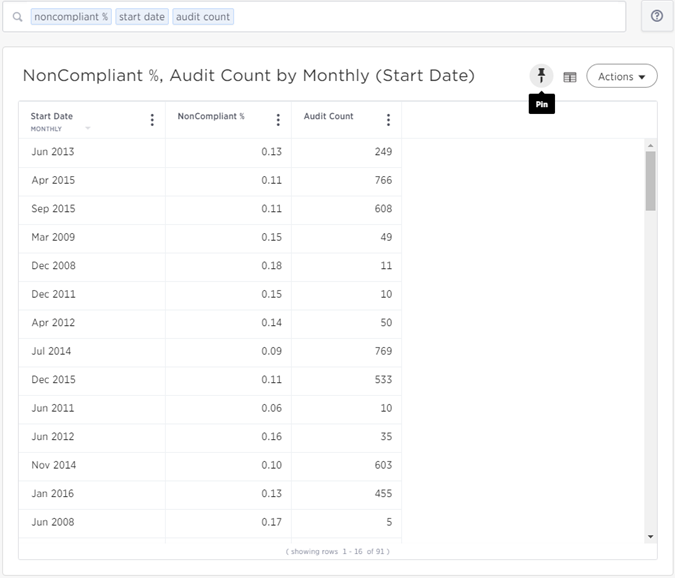
Task: Select the 'audit count' search token
Action: point(203,17)
